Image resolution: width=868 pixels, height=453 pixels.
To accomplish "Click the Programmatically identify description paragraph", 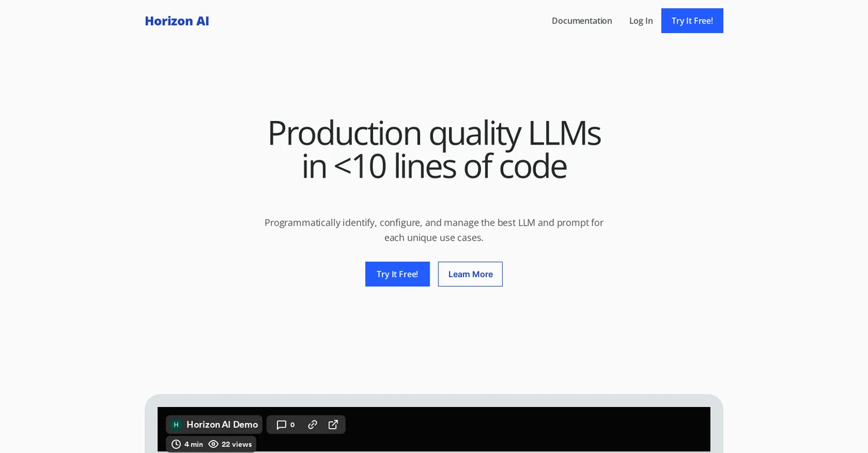I will (434, 230).
